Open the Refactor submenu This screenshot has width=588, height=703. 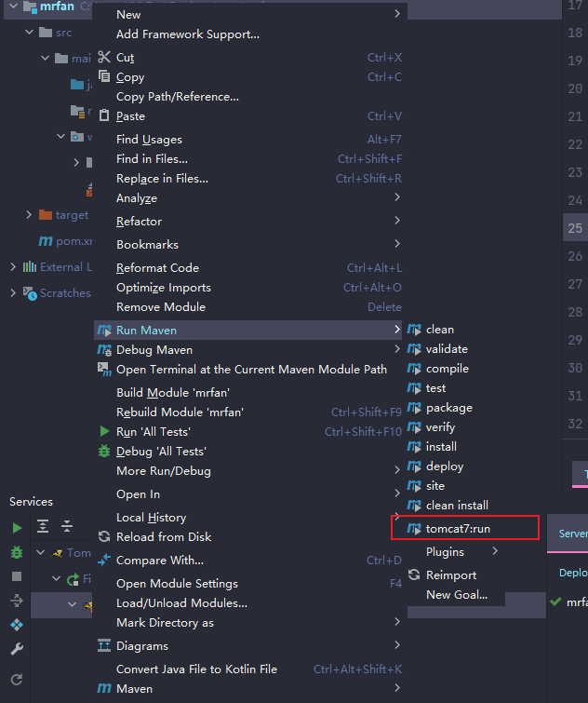(139, 221)
